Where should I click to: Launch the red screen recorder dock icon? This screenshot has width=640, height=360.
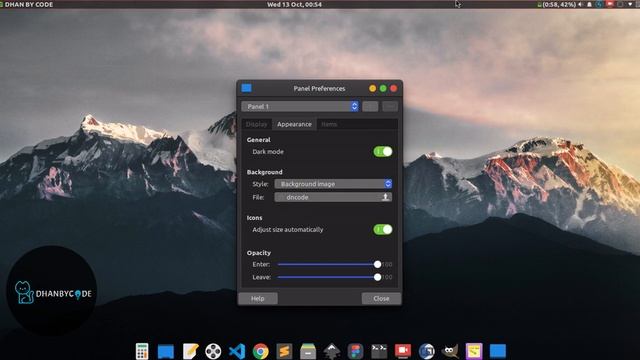click(x=402, y=351)
